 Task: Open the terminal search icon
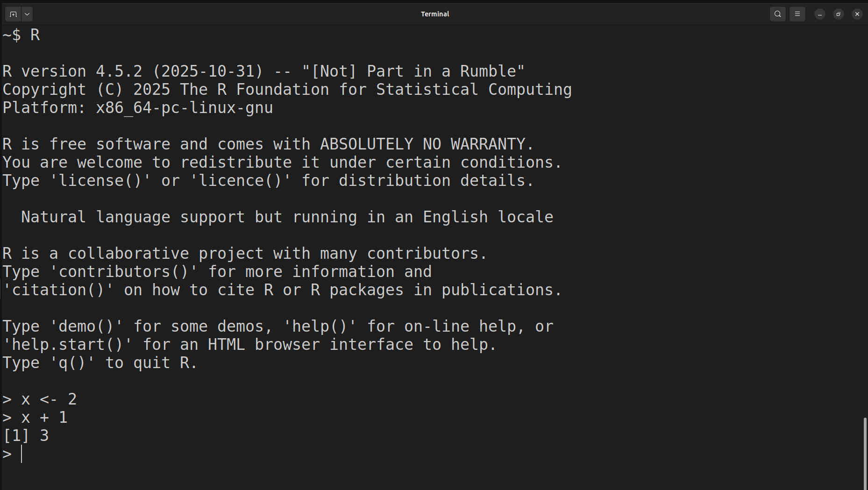(777, 14)
